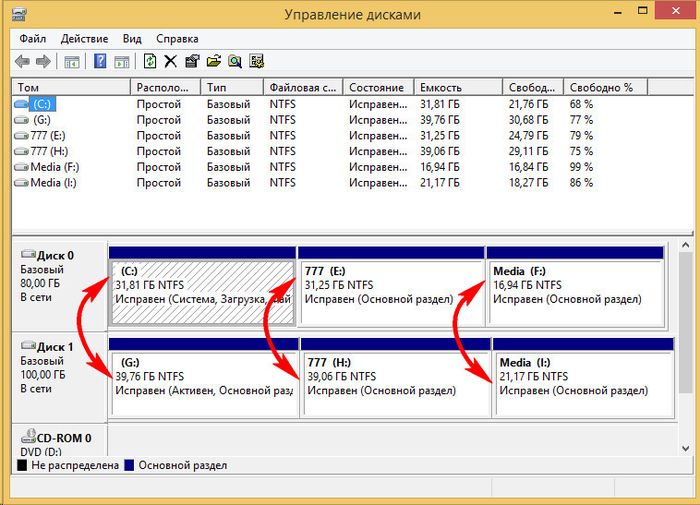The height and width of the screenshot is (505, 700).
Task: Click the Back arrow toolbar icon
Action: coord(22,61)
